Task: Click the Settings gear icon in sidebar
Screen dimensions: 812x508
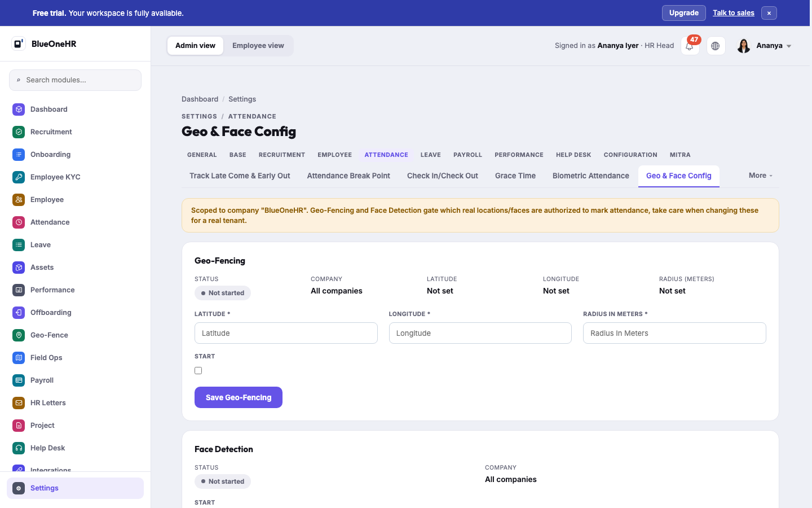Action: tap(19, 488)
